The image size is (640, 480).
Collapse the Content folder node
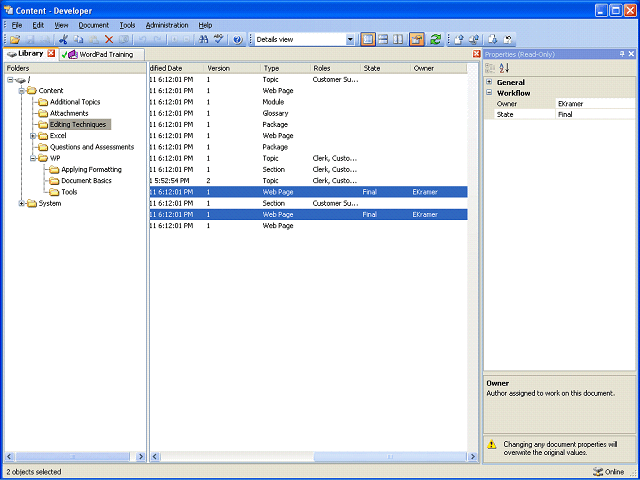[21, 91]
